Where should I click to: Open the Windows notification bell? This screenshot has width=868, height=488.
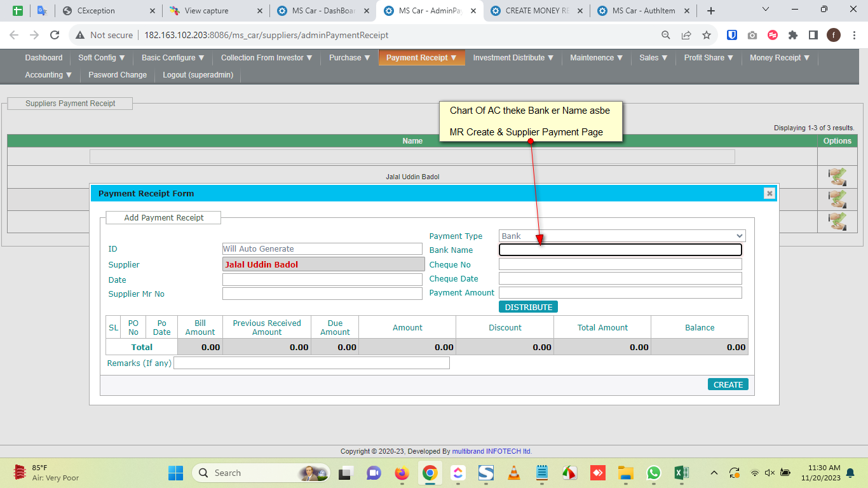click(850, 473)
